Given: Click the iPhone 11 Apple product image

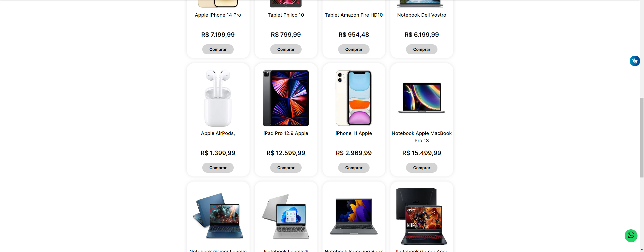Looking at the screenshot, I should (x=354, y=98).
